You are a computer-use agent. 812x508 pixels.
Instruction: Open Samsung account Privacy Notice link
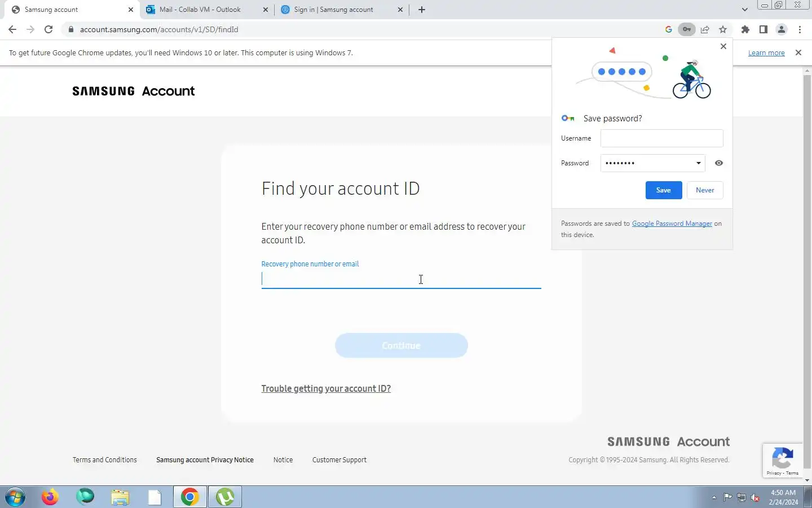coord(205,460)
